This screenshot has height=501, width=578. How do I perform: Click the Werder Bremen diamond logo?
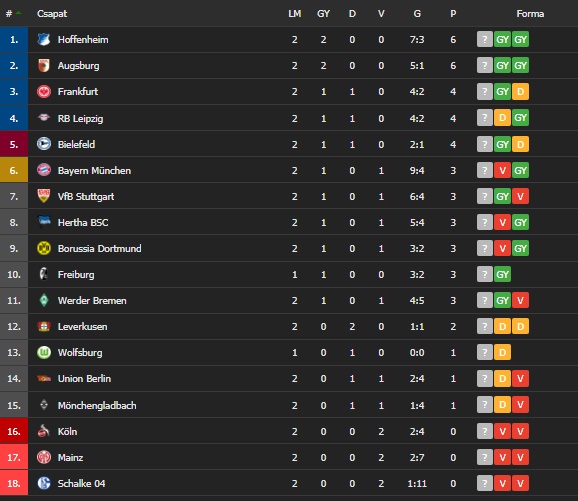(x=44, y=300)
